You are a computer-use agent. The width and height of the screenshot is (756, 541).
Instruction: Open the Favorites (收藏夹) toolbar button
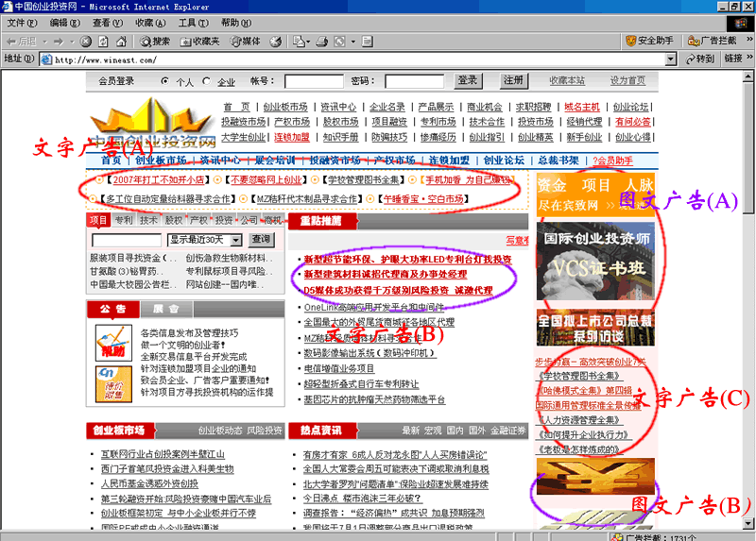pos(199,42)
